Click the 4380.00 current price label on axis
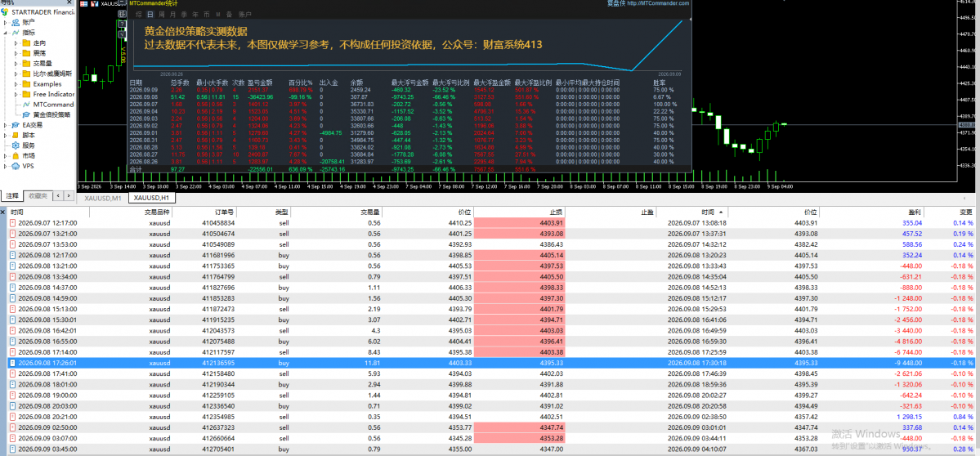This screenshot has height=456, width=980. click(x=968, y=124)
